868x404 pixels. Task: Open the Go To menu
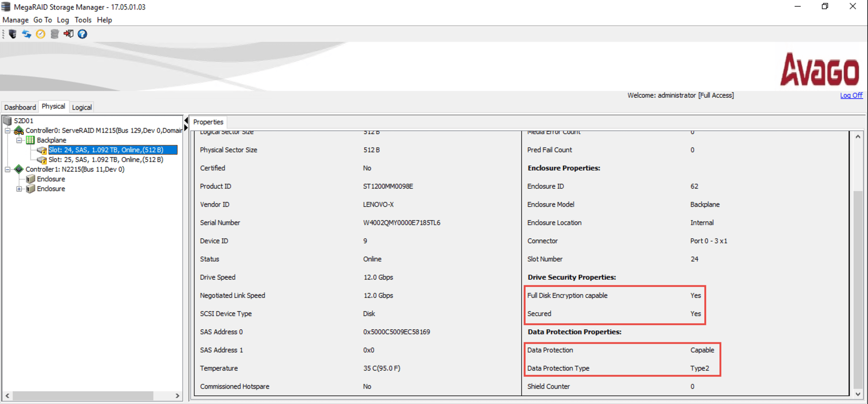click(42, 20)
